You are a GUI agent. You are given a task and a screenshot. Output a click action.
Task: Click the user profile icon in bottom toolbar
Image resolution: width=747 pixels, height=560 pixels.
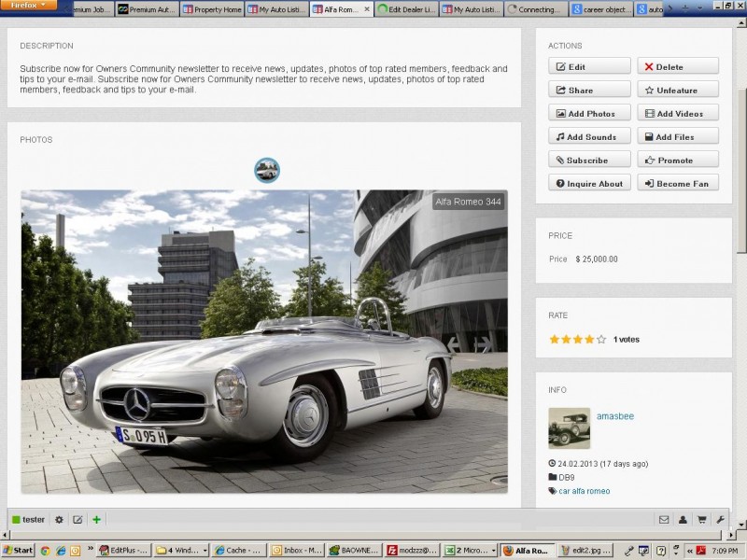point(683,520)
